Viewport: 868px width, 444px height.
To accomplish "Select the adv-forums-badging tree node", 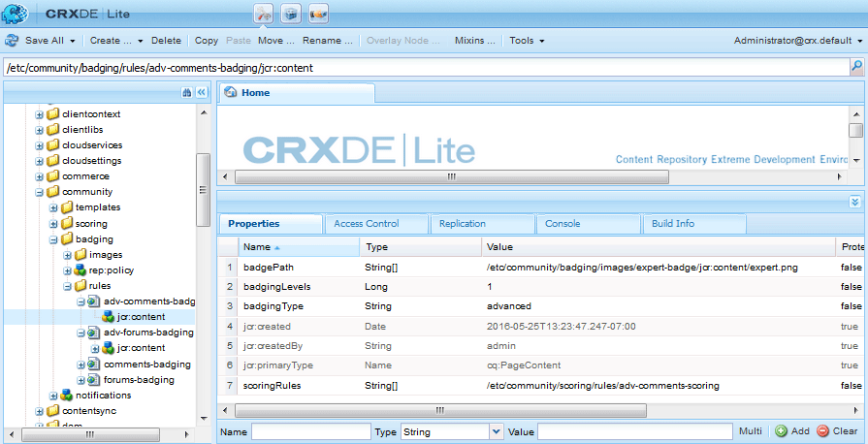I will point(148,333).
